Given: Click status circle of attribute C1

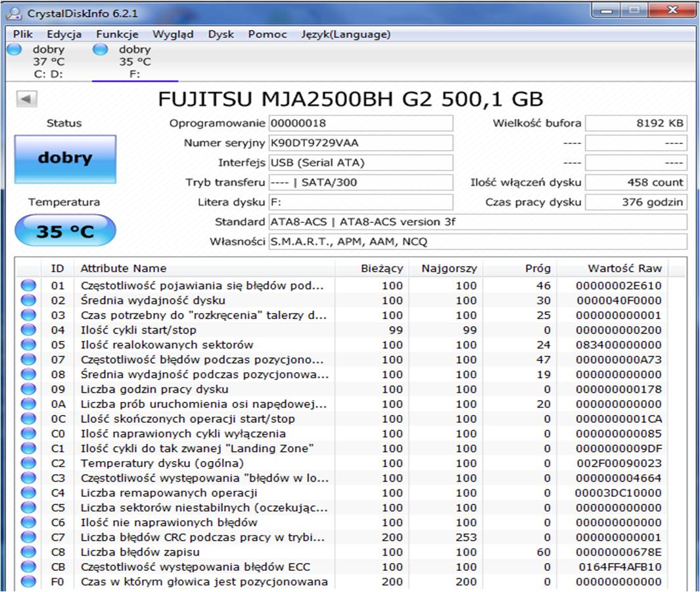Looking at the screenshot, I should tap(28, 448).
